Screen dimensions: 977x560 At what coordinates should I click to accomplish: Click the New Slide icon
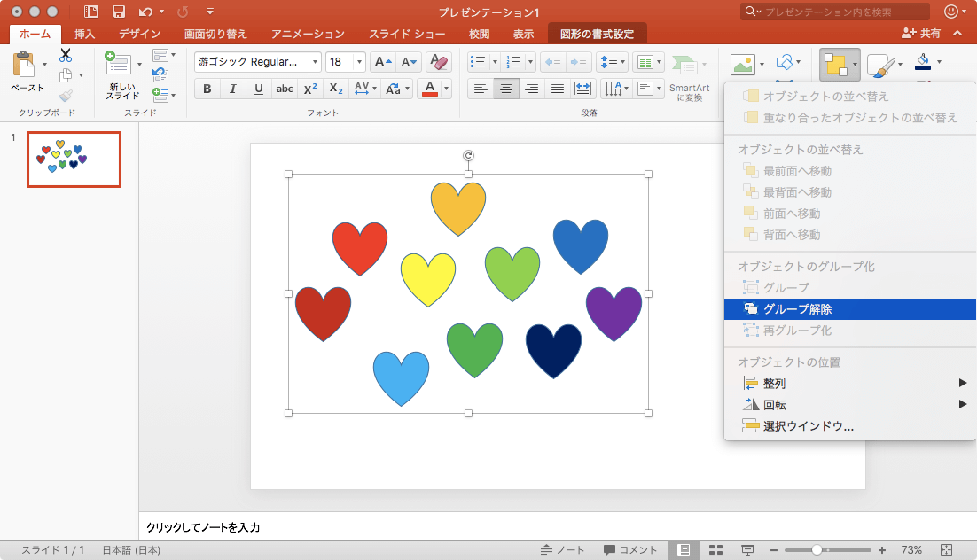pyautogui.click(x=117, y=65)
